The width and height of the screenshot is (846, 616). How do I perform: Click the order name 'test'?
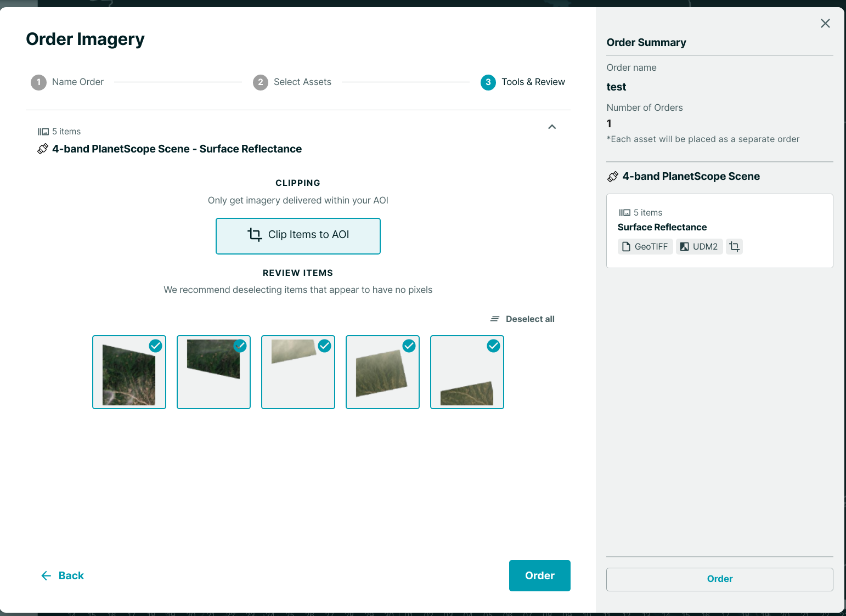pos(616,87)
